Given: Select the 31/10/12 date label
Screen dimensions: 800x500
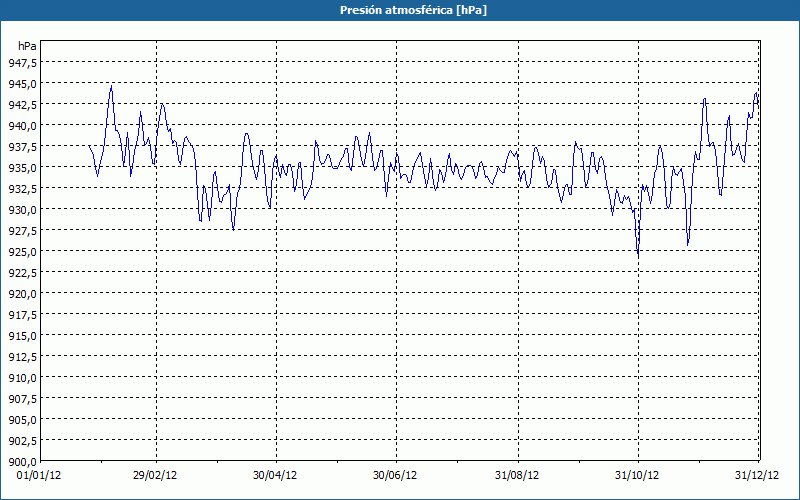Looking at the screenshot, I should tap(637, 476).
